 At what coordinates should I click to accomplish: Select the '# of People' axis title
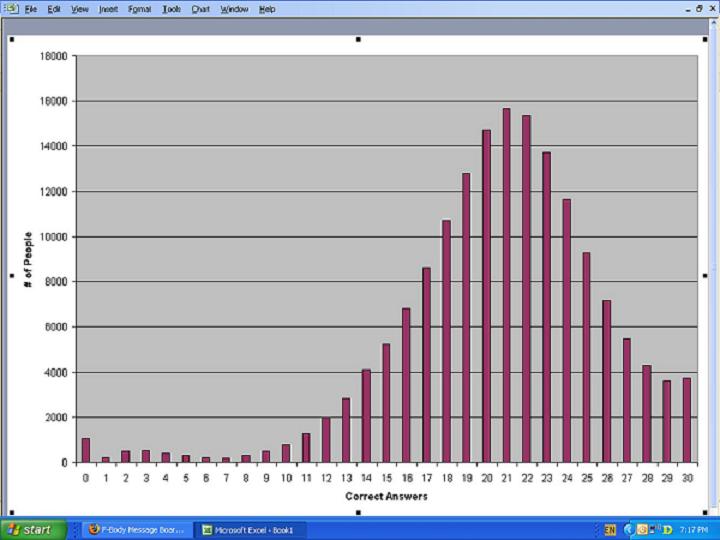(28, 259)
